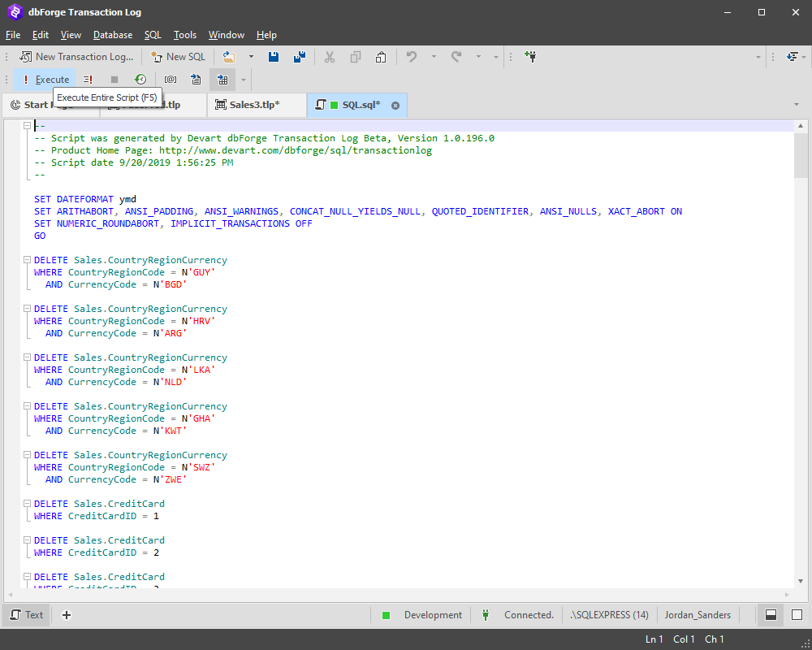Viewport: 812px width, 650px height.
Task: Open the Tools menu
Action: pyautogui.click(x=185, y=35)
